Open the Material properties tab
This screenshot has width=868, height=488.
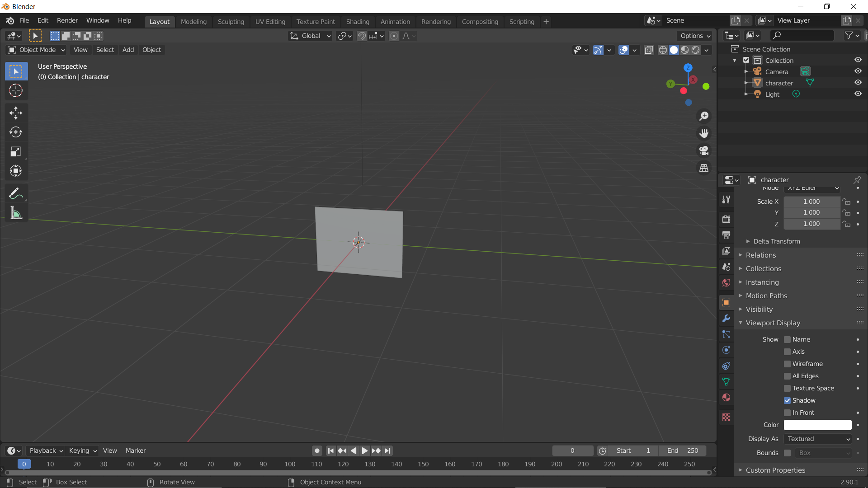(x=726, y=398)
